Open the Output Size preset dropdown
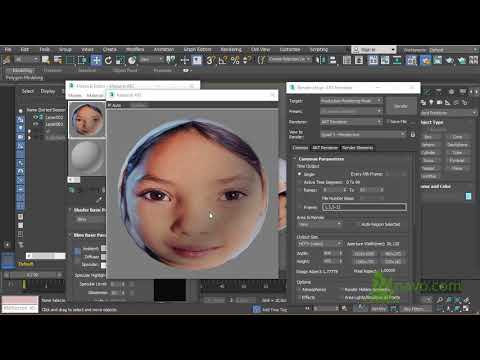480x360 pixels. pos(319,244)
